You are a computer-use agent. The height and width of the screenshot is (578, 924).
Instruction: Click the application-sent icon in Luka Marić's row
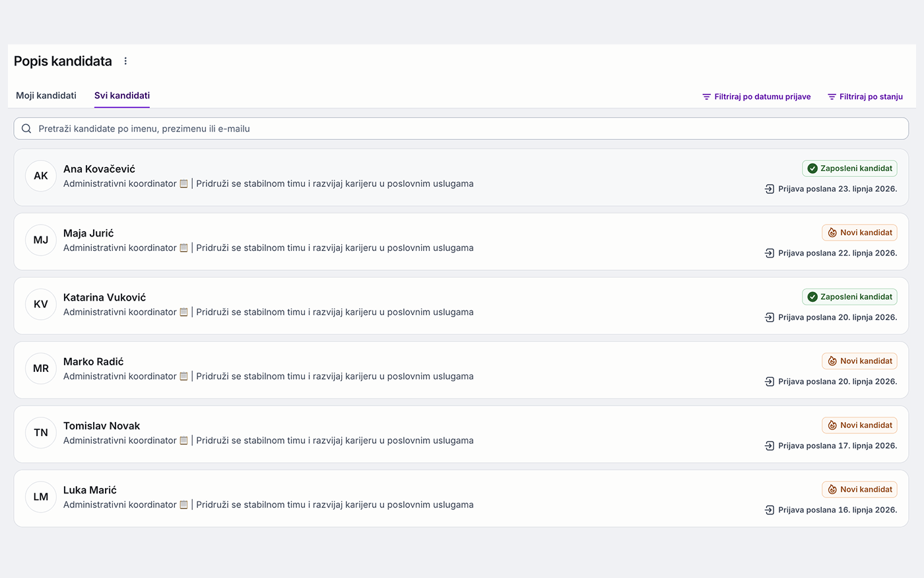pyautogui.click(x=770, y=509)
